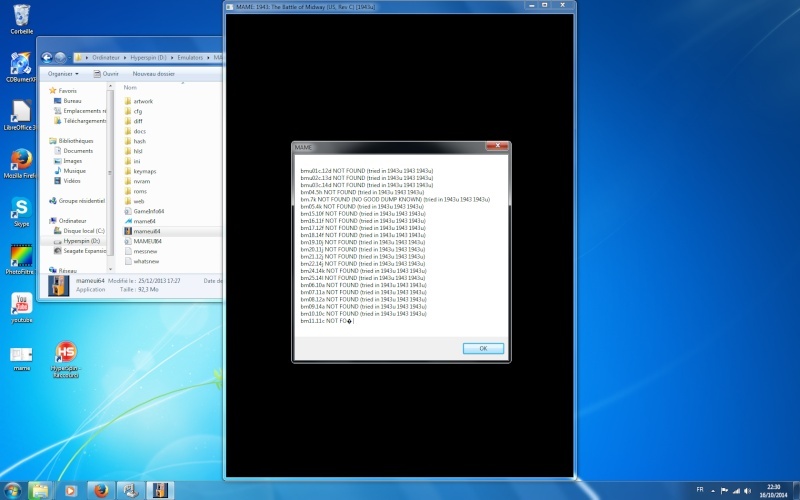Select the mame64 application file
This screenshot has width=800, height=500.
pyautogui.click(x=140, y=221)
